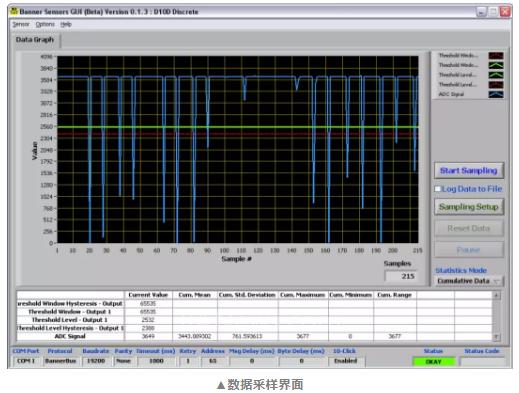
Task: Click the table scroll-up arrow
Action: [496, 295]
